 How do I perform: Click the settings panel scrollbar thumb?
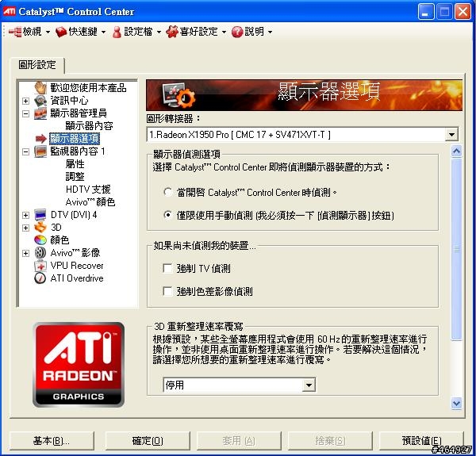(457, 249)
